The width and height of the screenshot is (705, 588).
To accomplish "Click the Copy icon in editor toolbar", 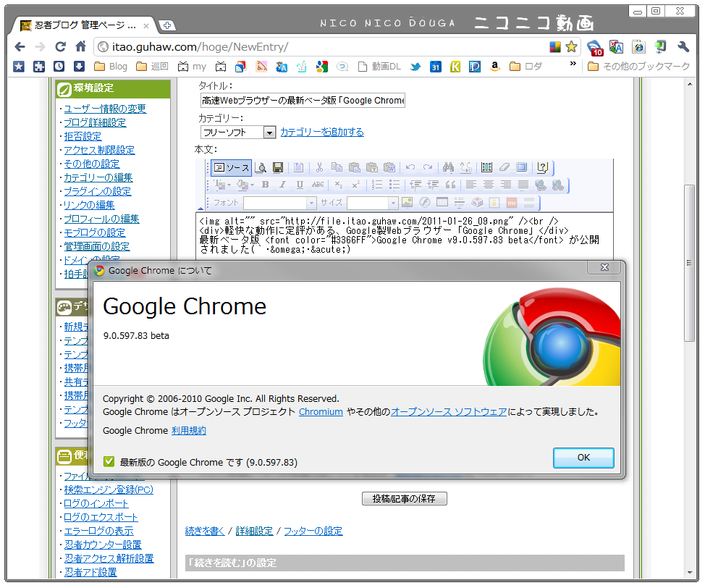I will click(337, 168).
